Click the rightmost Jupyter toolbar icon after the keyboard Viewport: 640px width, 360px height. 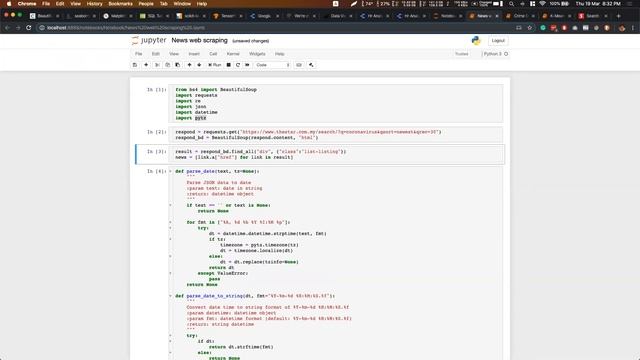point(311,65)
